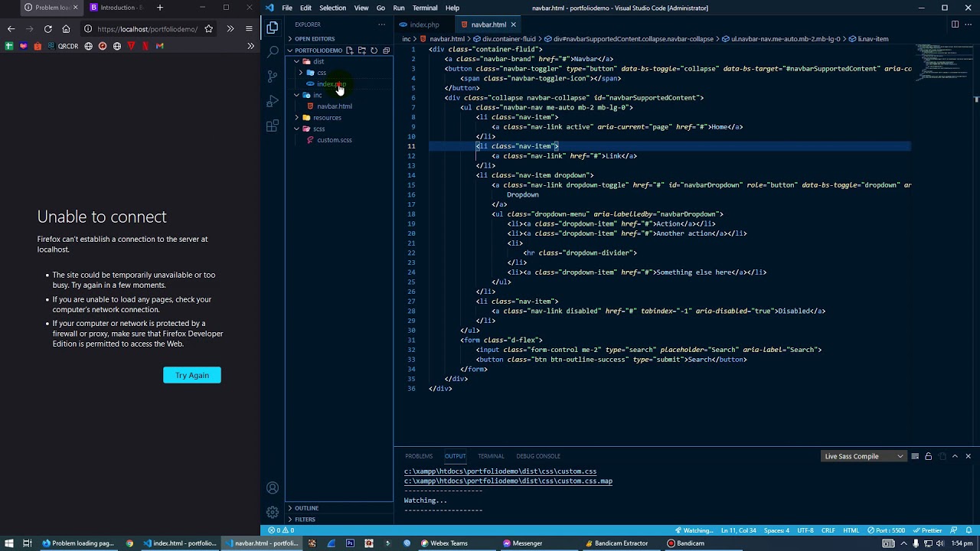The width and height of the screenshot is (980, 551).
Task: Open the Extensions view
Action: pos(273,126)
